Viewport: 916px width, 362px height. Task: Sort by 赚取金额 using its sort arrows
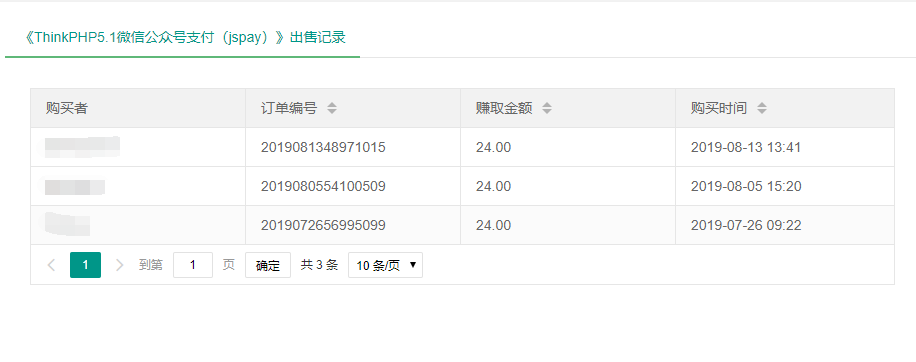click(x=547, y=108)
